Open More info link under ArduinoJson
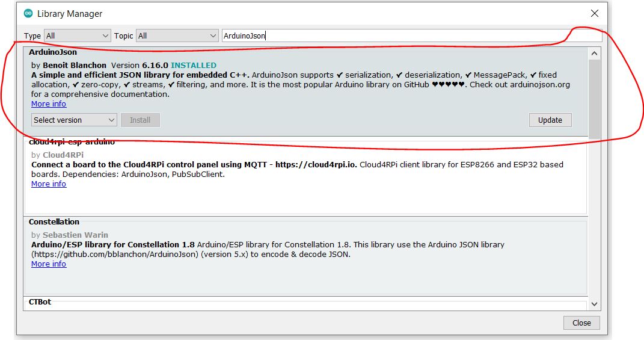The height and width of the screenshot is (340, 644). click(49, 104)
